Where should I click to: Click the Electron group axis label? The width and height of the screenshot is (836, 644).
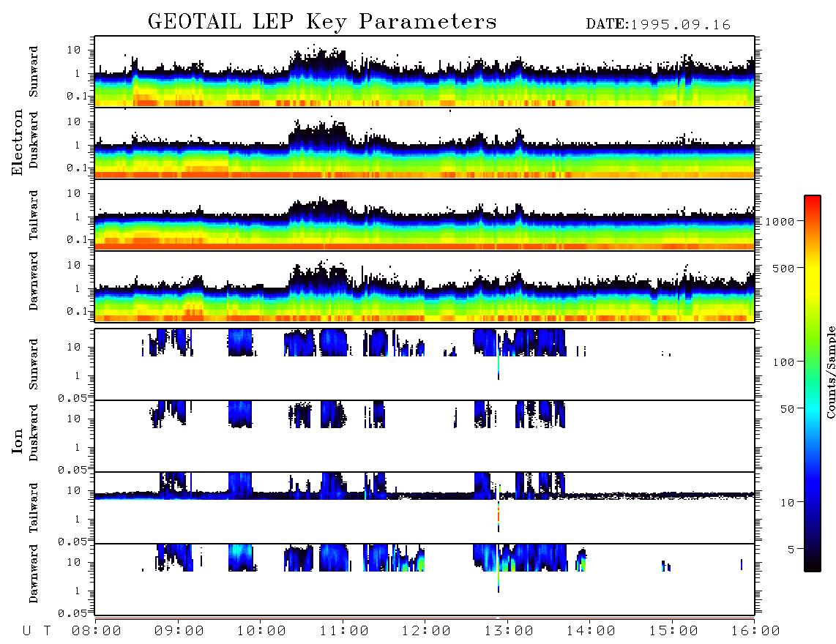(x=18, y=142)
